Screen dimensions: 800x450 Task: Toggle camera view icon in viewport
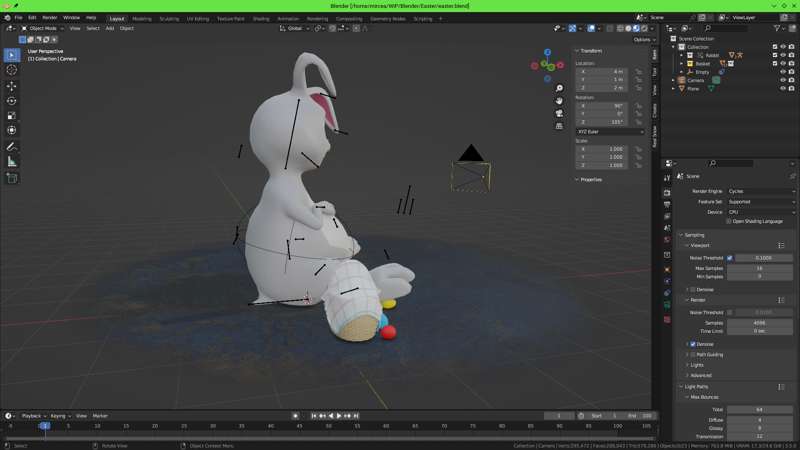coord(559,113)
